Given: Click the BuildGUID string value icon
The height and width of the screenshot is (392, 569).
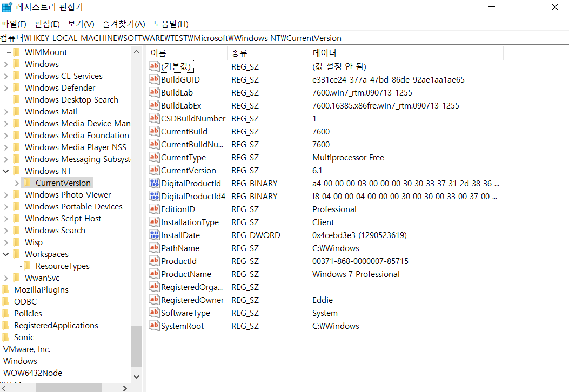Looking at the screenshot, I should point(154,79).
